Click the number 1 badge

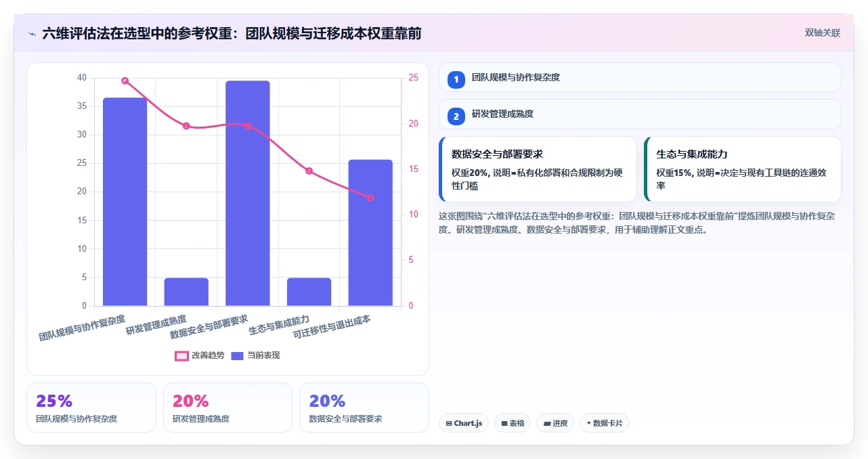point(456,79)
